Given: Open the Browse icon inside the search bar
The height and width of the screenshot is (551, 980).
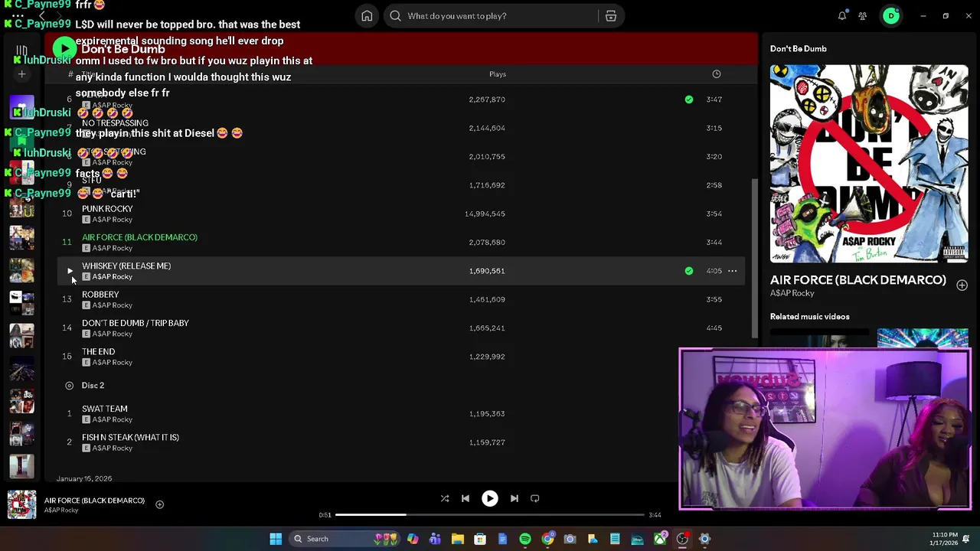Looking at the screenshot, I should click(611, 16).
